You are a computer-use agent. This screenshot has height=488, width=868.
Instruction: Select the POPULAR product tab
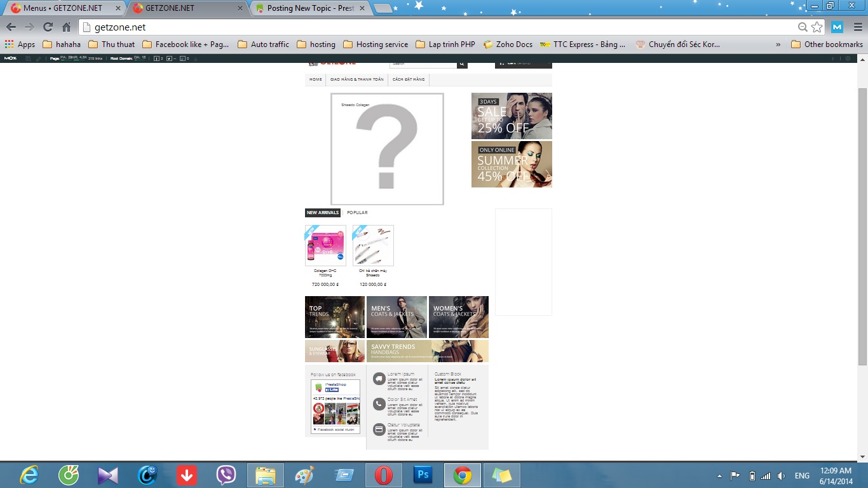357,213
